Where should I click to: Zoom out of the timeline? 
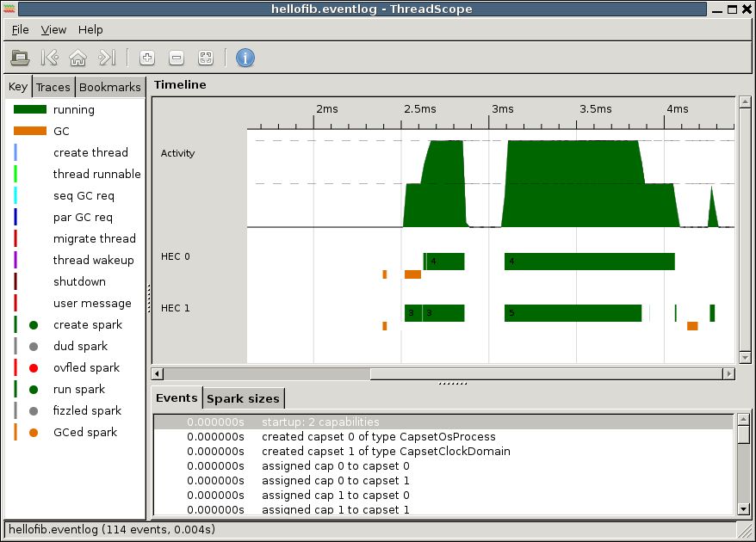pyautogui.click(x=177, y=58)
